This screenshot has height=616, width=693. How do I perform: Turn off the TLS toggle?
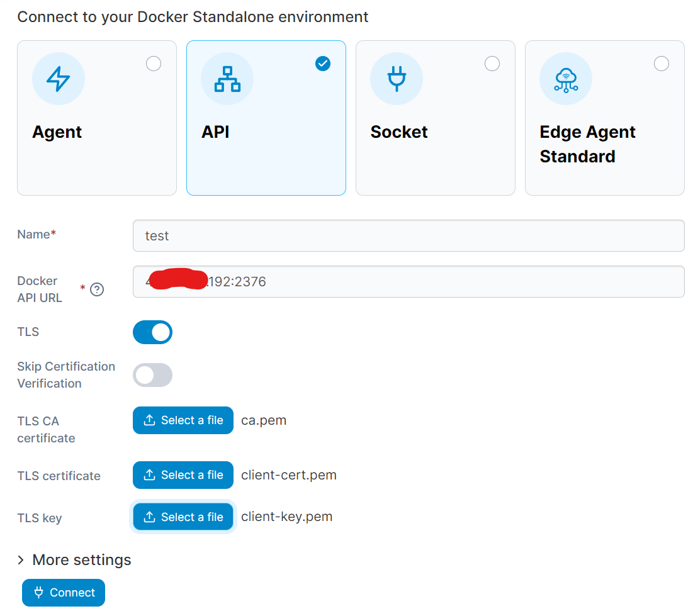click(152, 332)
